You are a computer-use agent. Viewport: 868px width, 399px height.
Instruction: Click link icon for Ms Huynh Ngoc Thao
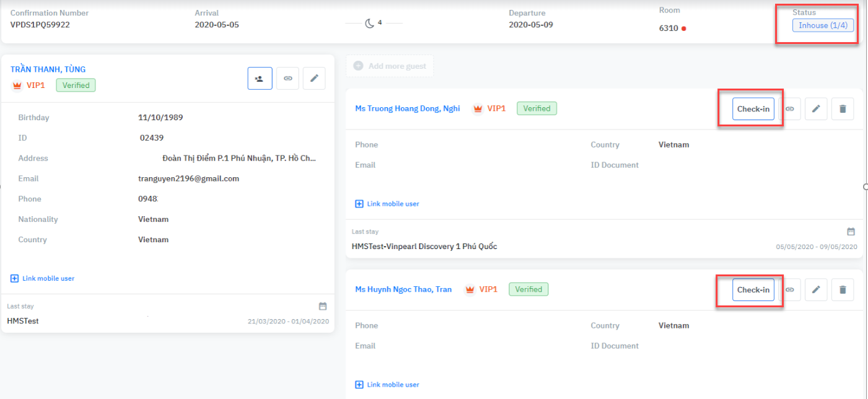790,289
